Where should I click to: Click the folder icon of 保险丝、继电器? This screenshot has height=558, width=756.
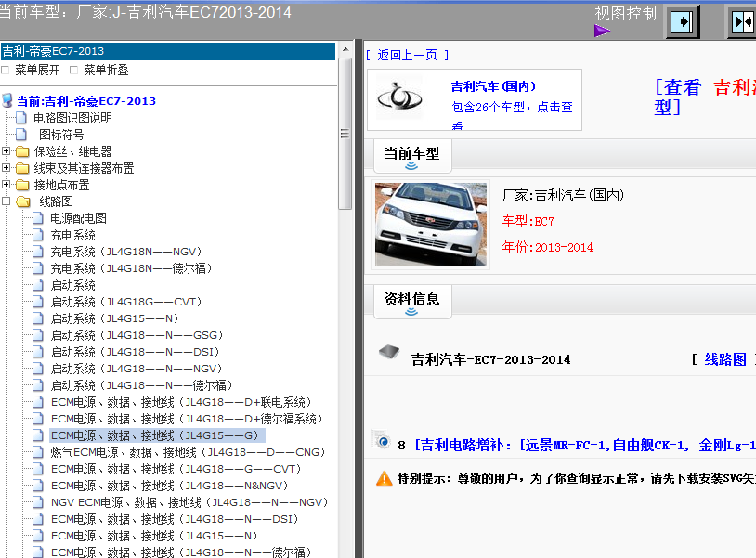coord(22,151)
